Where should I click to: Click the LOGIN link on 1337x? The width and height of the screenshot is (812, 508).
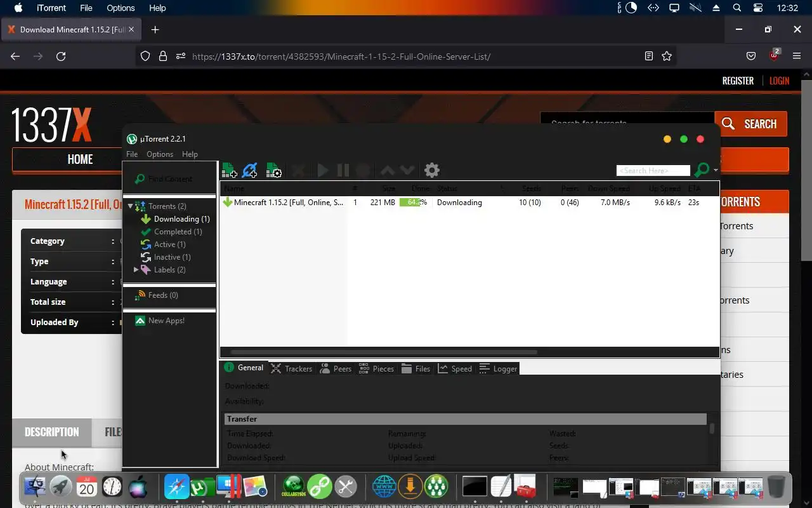pos(779,81)
